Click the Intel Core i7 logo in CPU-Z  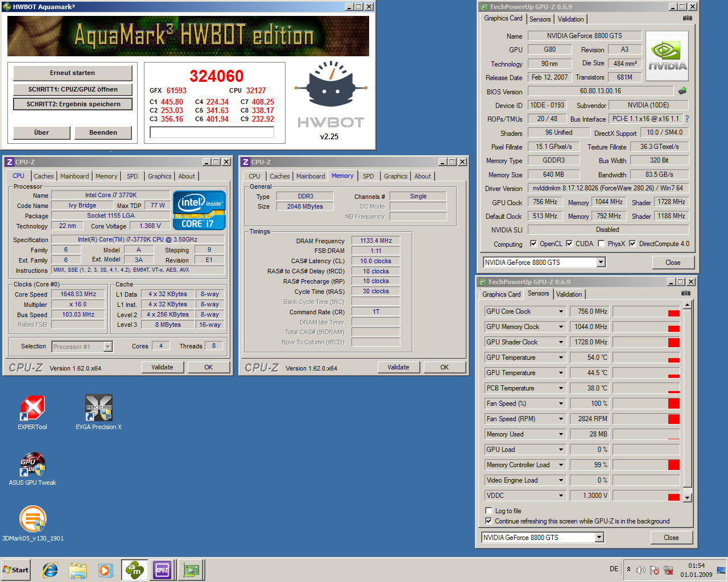[x=199, y=210]
